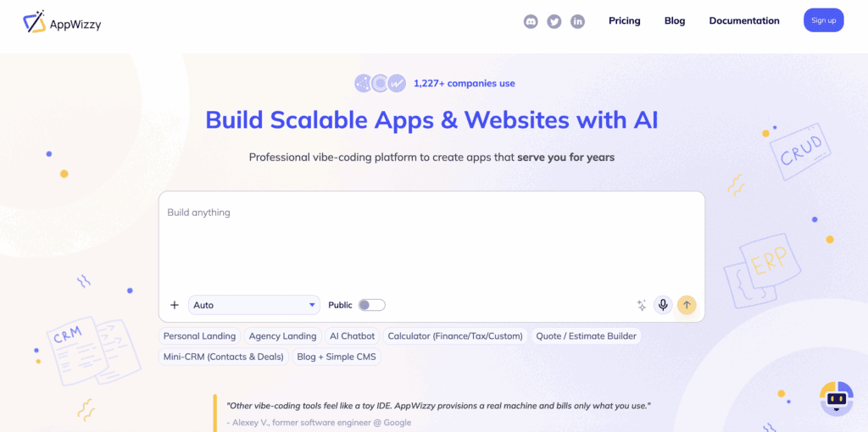This screenshot has height=432, width=868.
Task: Select the Quote / Estimate Builder chip
Action: 586,336
